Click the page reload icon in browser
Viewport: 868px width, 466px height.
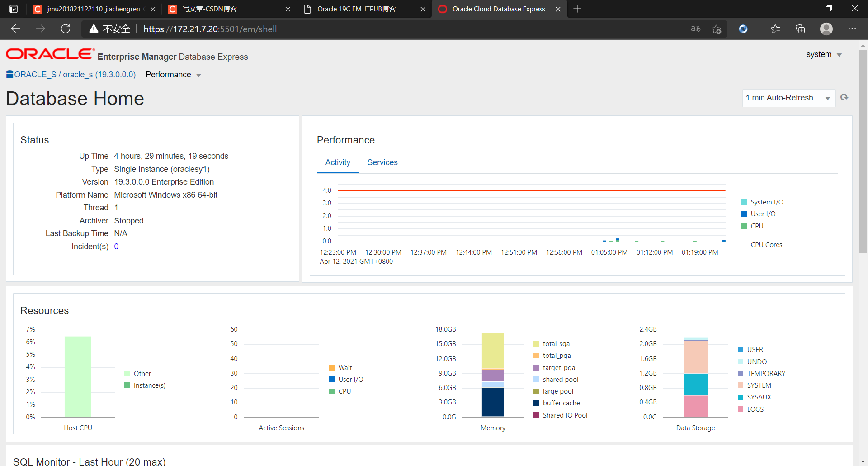pos(66,29)
